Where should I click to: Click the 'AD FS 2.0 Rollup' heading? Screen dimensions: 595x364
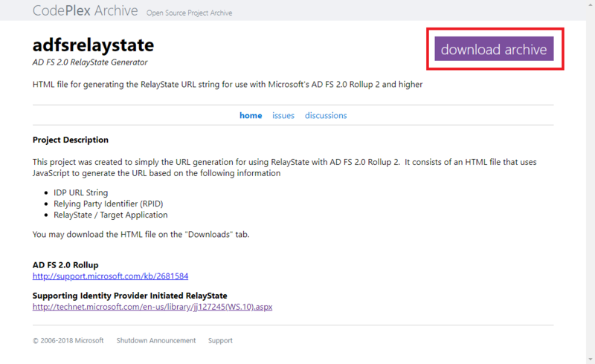click(65, 265)
